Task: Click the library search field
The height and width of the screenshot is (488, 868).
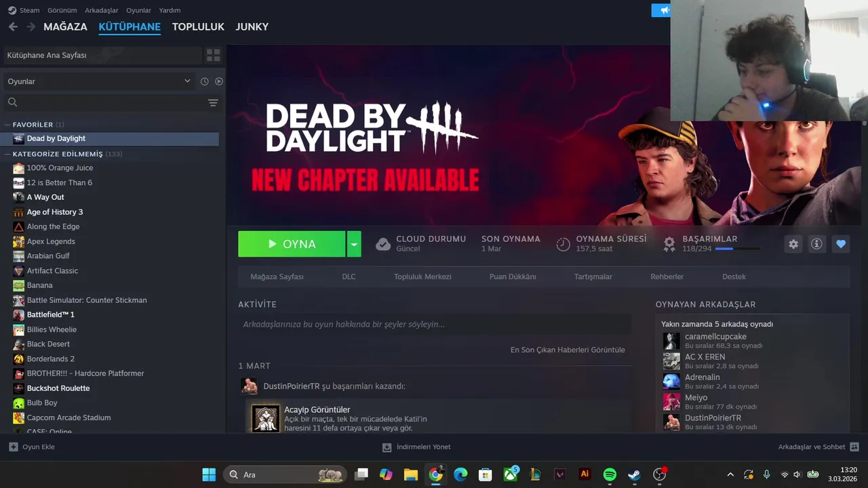Action: 103,102
